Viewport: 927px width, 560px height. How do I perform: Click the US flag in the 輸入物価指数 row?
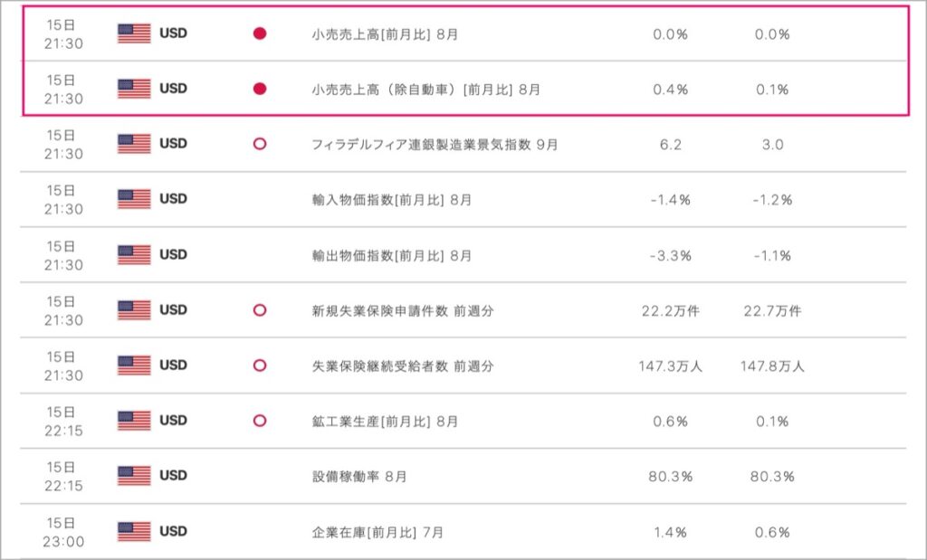click(x=134, y=199)
